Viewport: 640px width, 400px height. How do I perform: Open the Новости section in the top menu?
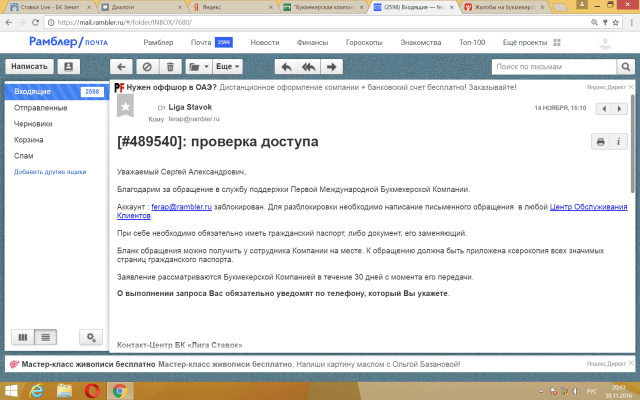pos(265,43)
